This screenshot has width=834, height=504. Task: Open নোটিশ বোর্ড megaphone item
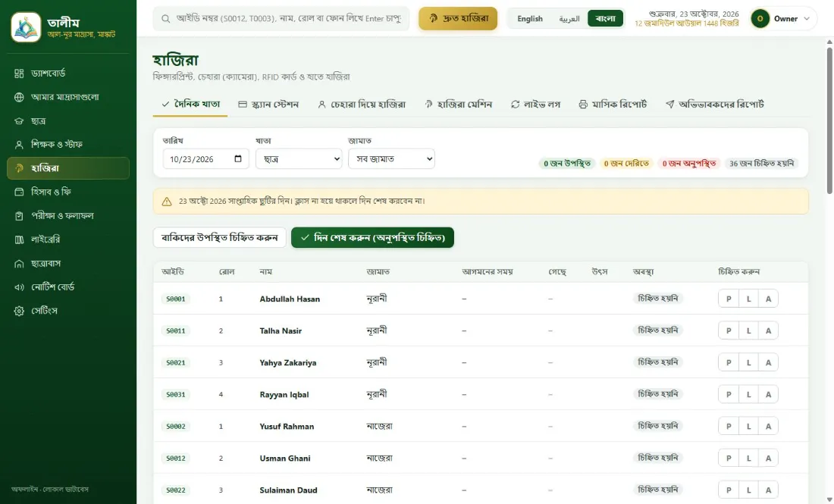68,286
